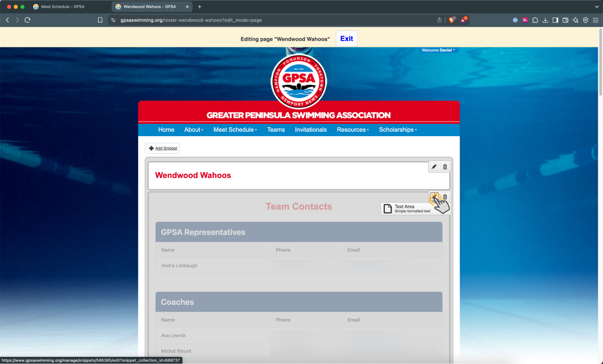Toggle the browser sidebar panel icon
Screen dimensions: 603x364
click(555, 20)
